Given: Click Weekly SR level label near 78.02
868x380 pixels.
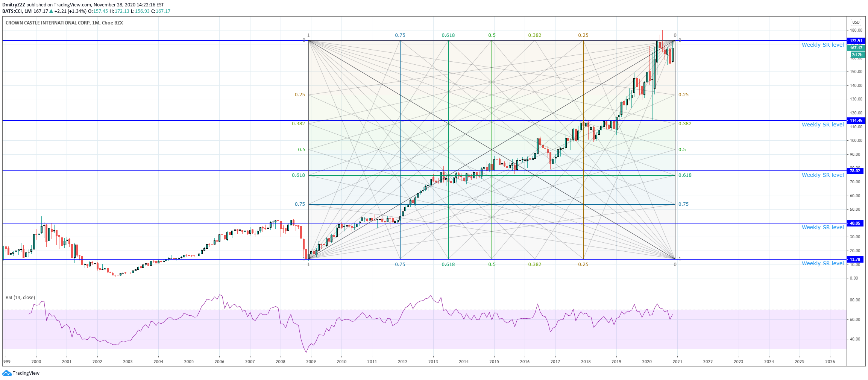Looking at the screenshot, I should click(822, 175).
